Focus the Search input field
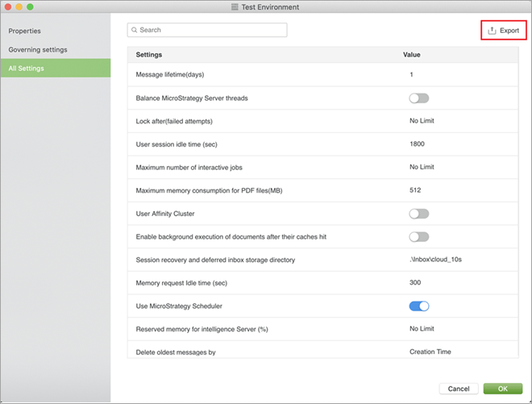This screenshot has width=532, height=404. (211, 30)
